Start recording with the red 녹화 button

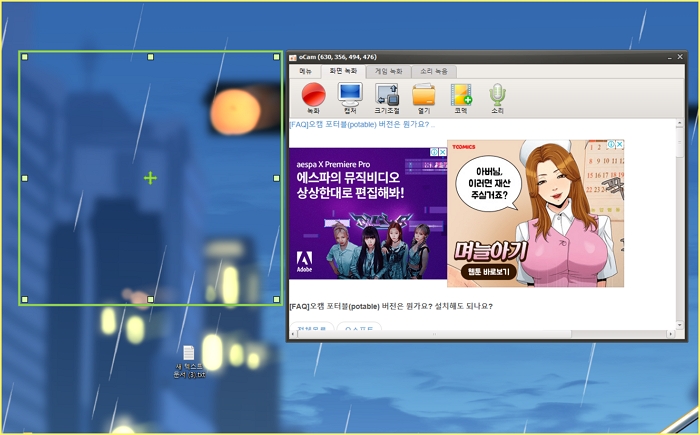313,97
